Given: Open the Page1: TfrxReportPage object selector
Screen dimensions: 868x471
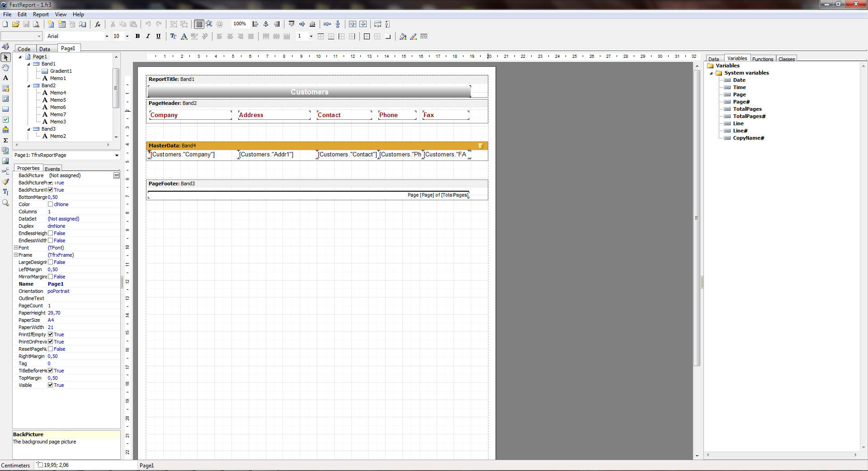Looking at the screenshot, I should pos(117,155).
